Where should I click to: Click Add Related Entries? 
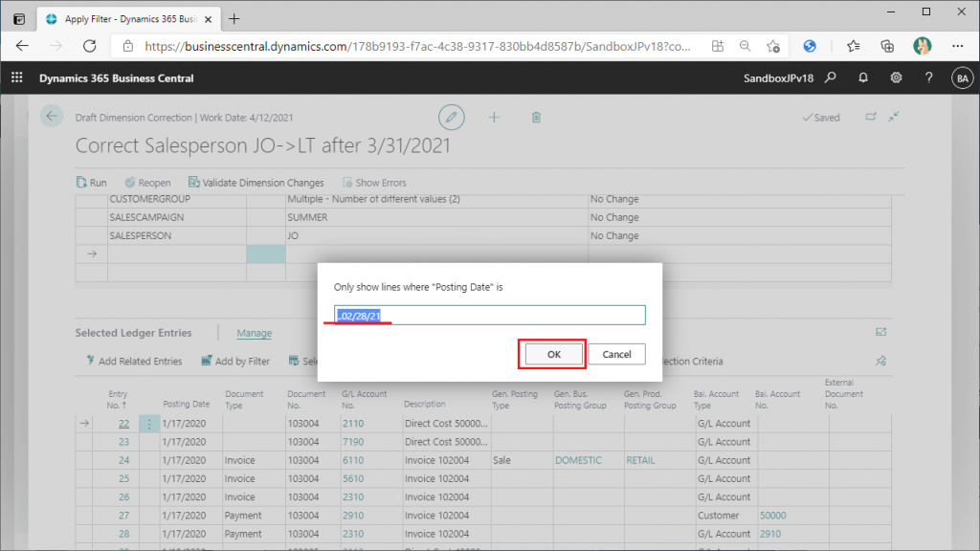(x=133, y=362)
